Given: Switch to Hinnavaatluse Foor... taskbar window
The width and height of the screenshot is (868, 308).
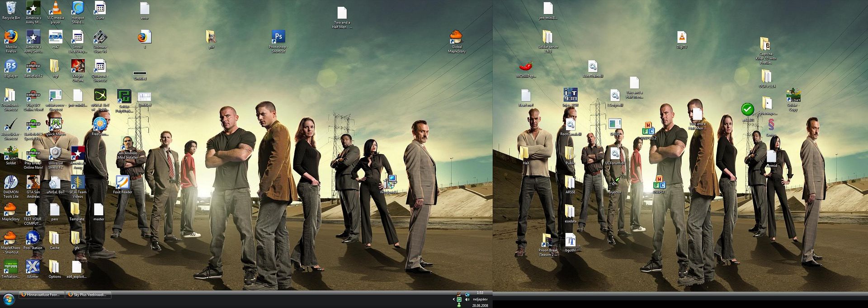Looking at the screenshot, I should pyautogui.click(x=42, y=295).
